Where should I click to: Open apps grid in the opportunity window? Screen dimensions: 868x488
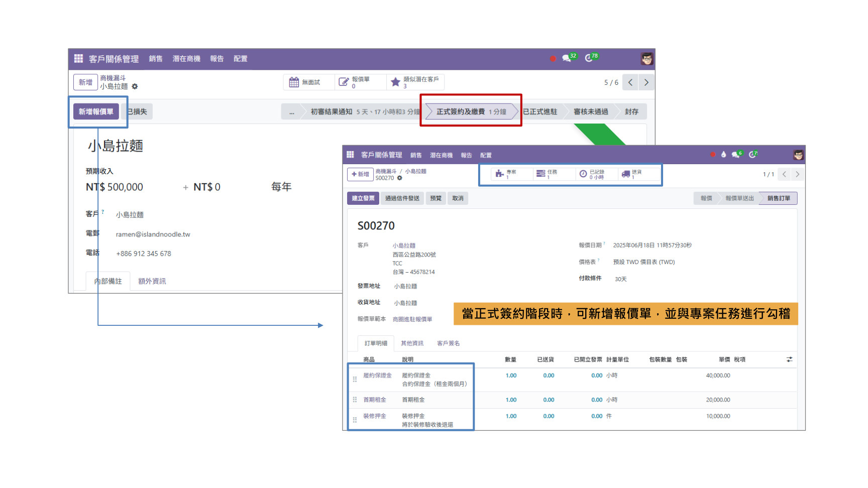[x=78, y=59]
